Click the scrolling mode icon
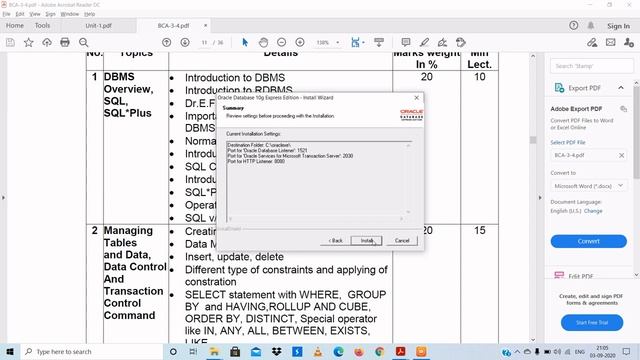 [379, 42]
